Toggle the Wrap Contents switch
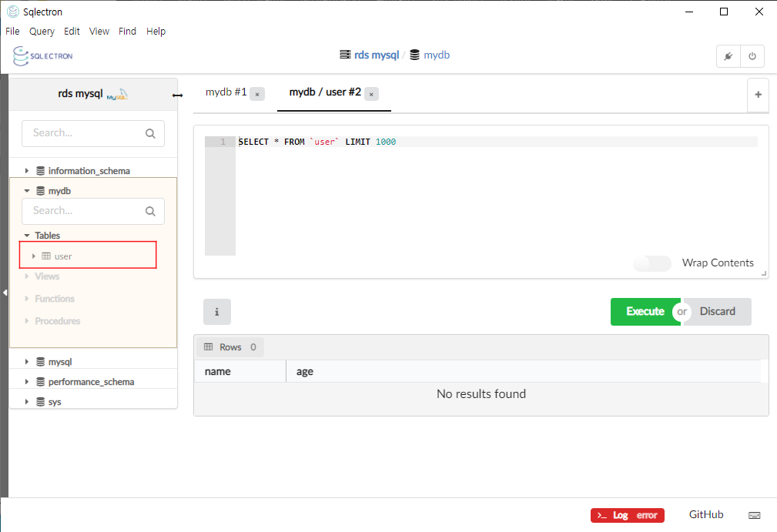Viewport: 777px width, 532px height. (x=652, y=263)
